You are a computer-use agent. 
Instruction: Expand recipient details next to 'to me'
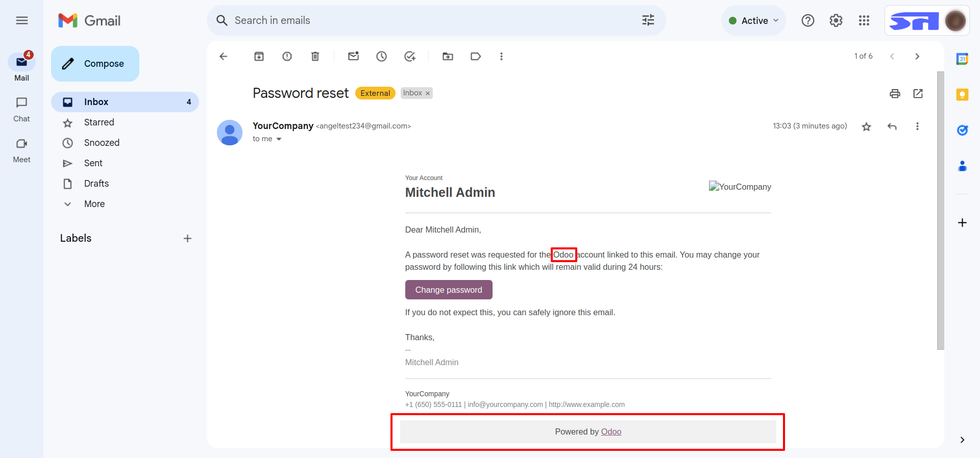(x=279, y=139)
